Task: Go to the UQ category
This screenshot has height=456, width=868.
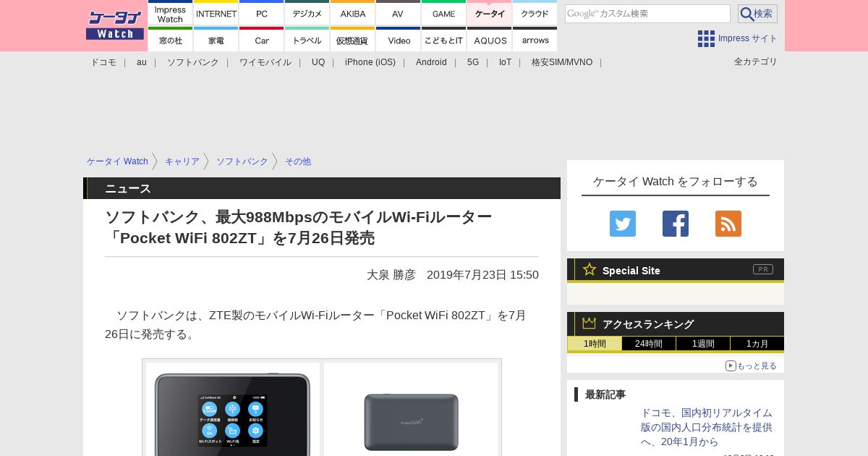Action: point(318,62)
